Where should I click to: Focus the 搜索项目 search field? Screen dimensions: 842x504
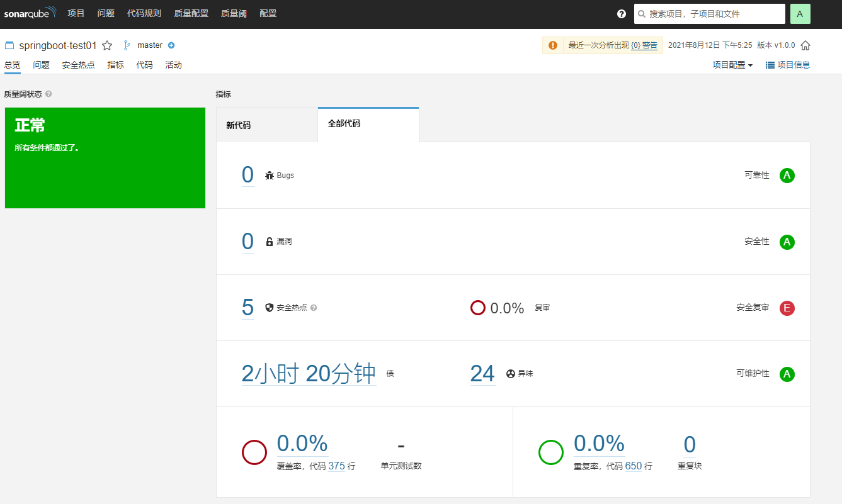tap(710, 14)
